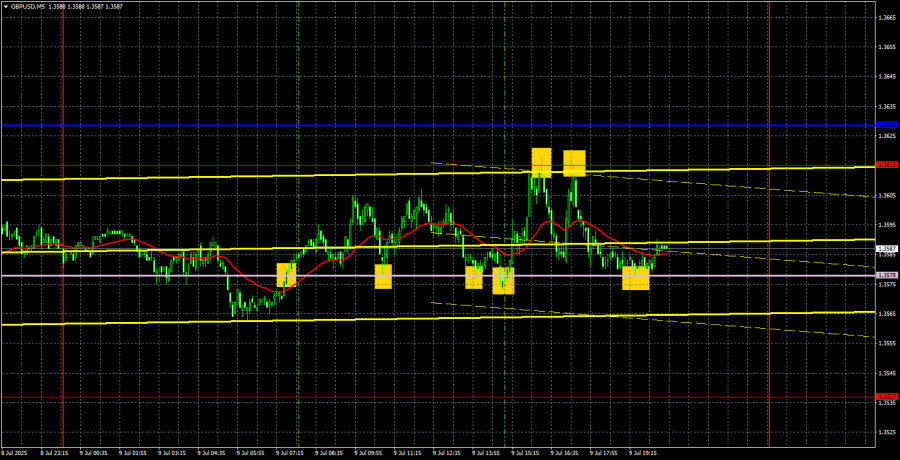Select the 1.3578 level label on the price axis
900x460 pixels.
pos(886,275)
